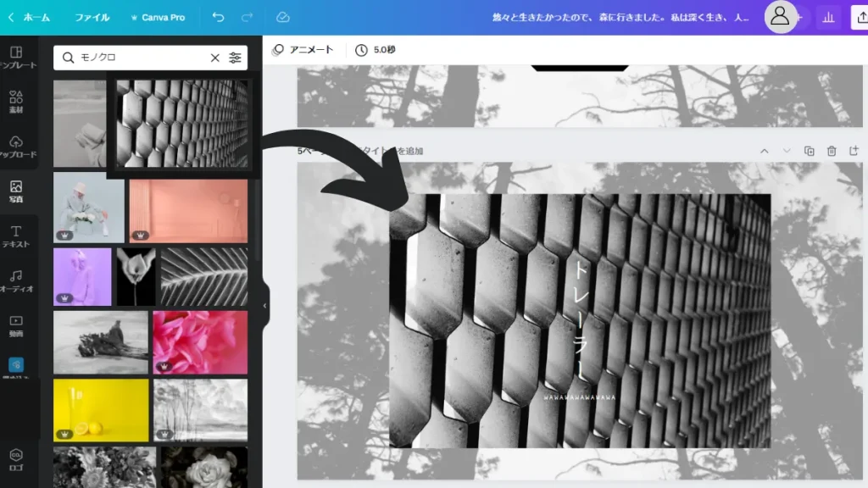Open the ロゴ logo panel
Screen dimensions: 868x488
(17, 460)
